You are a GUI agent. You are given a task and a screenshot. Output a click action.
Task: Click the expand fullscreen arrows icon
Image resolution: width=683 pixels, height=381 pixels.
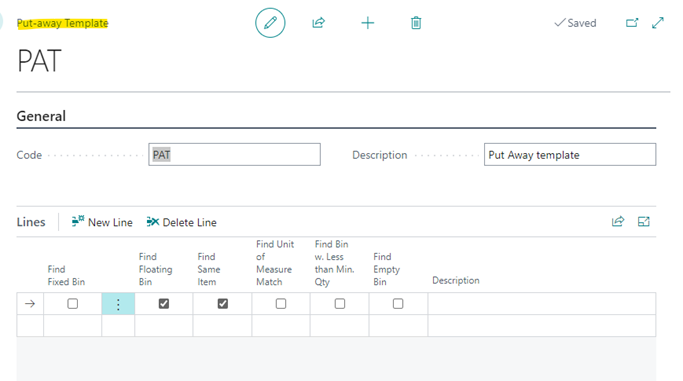(x=658, y=23)
